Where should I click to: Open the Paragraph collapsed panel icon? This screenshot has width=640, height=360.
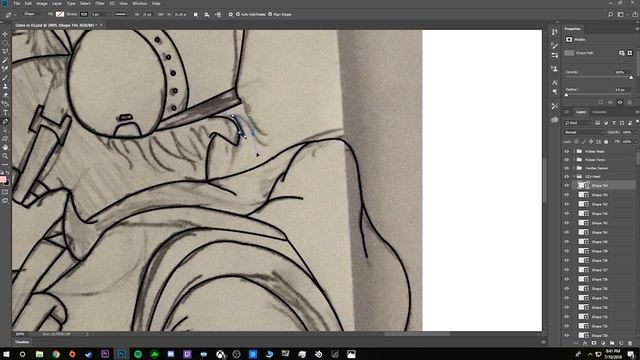(554, 92)
